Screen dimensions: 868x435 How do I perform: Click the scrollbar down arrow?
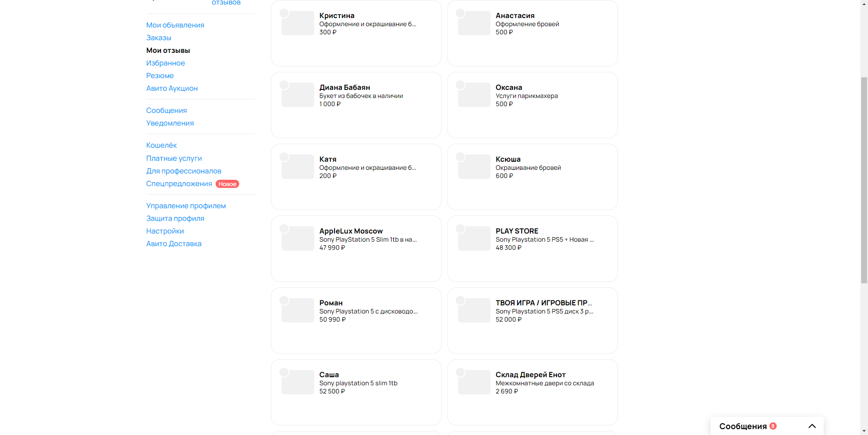[x=864, y=431]
